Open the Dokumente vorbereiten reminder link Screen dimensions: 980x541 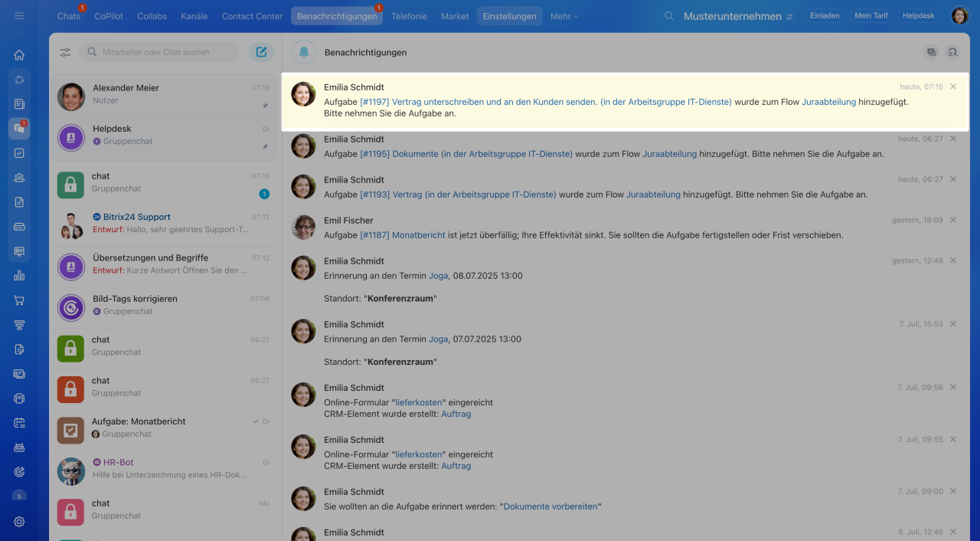coord(550,507)
